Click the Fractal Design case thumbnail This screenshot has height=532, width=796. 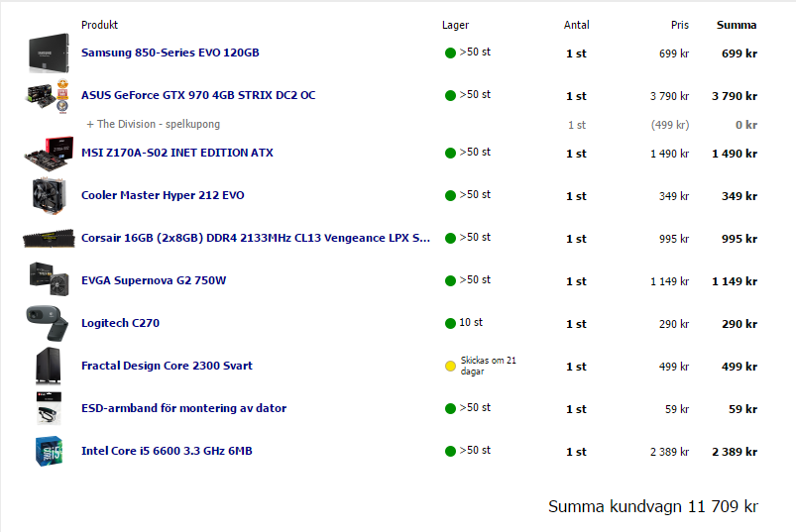pos(49,366)
